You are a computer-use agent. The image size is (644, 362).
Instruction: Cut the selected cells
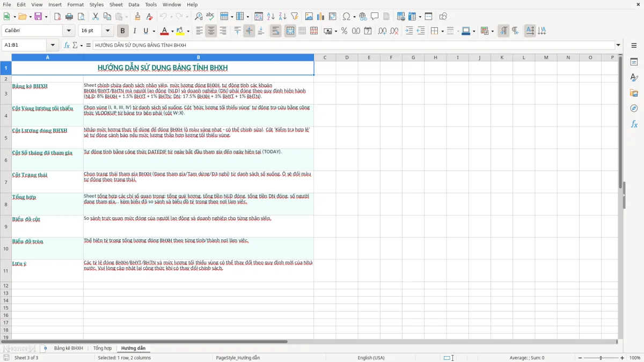coord(96,17)
